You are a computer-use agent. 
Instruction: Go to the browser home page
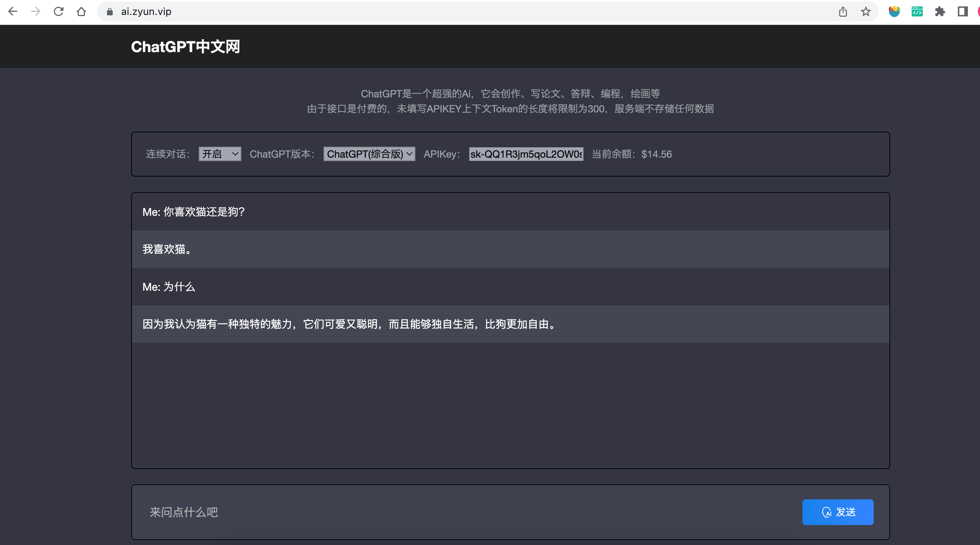[x=81, y=12]
